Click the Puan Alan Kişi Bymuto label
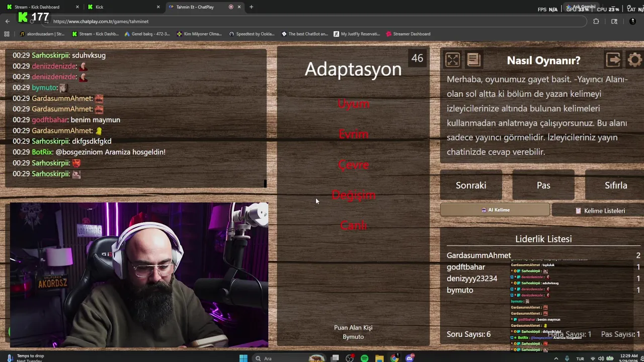Viewport: 644px width, 362px height. [353, 332]
